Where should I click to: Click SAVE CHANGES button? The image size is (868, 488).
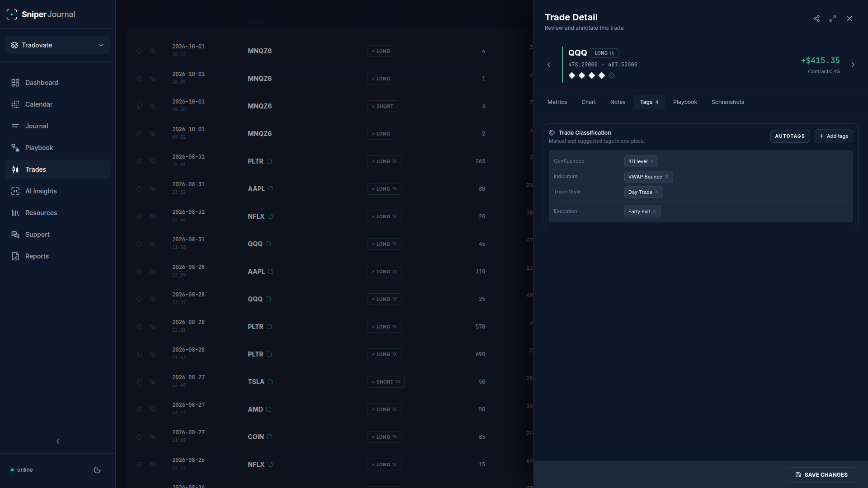coord(821,475)
